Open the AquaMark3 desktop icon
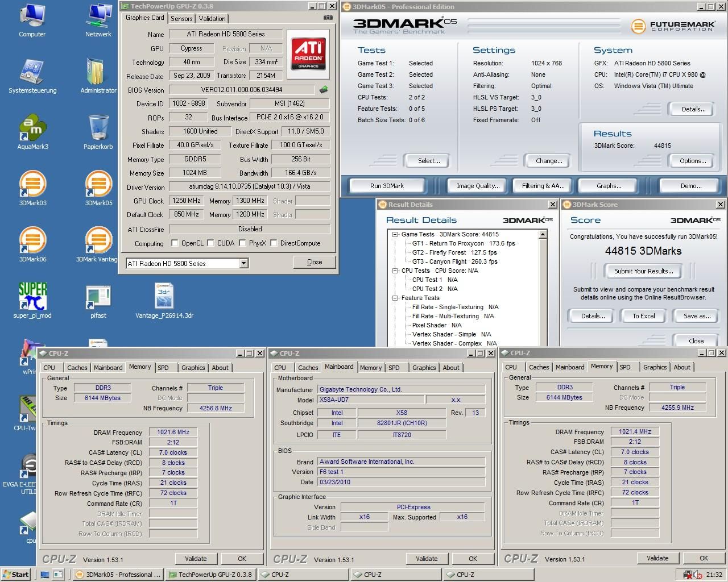 (32, 128)
